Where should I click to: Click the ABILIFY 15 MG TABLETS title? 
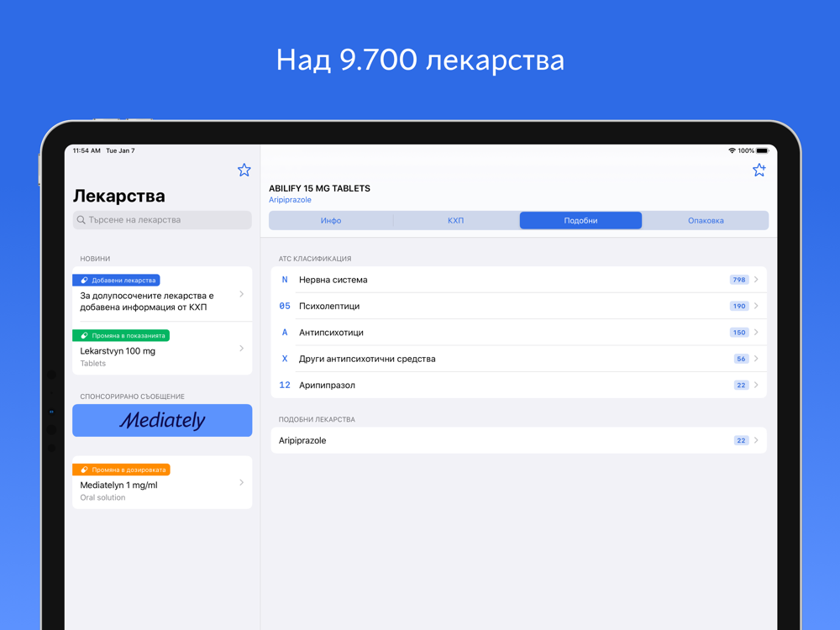pos(319,188)
